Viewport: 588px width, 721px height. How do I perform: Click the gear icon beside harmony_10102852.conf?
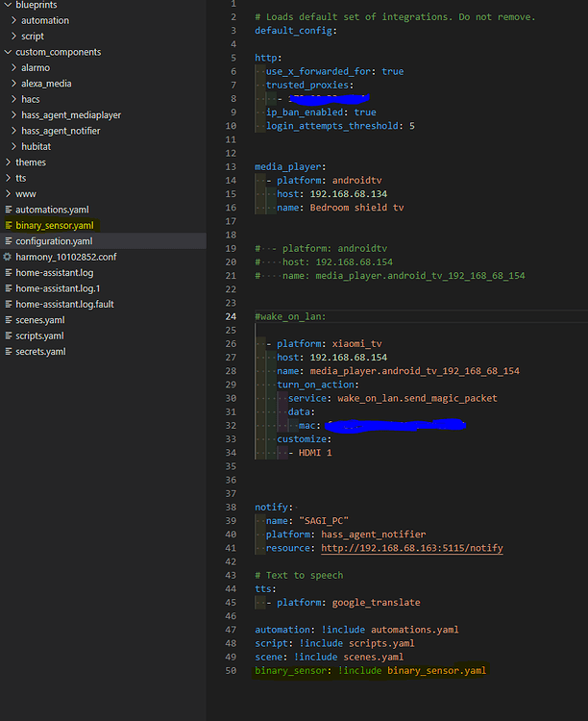point(8,257)
